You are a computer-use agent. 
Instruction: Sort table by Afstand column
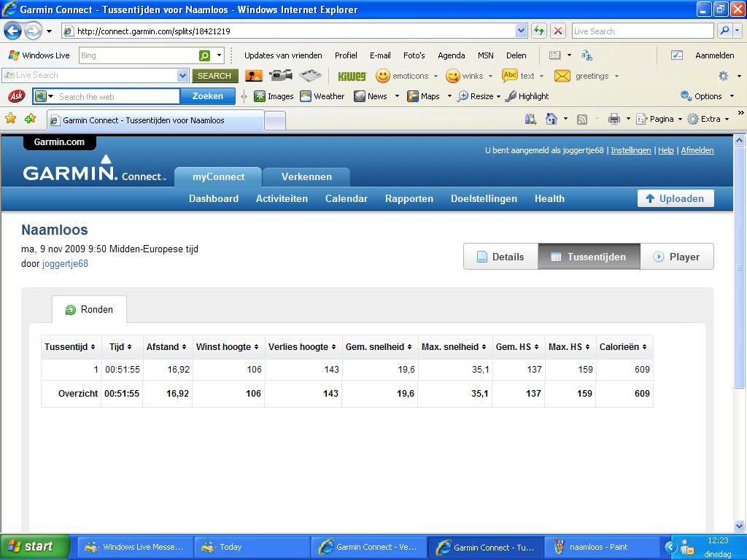[x=166, y=347]
